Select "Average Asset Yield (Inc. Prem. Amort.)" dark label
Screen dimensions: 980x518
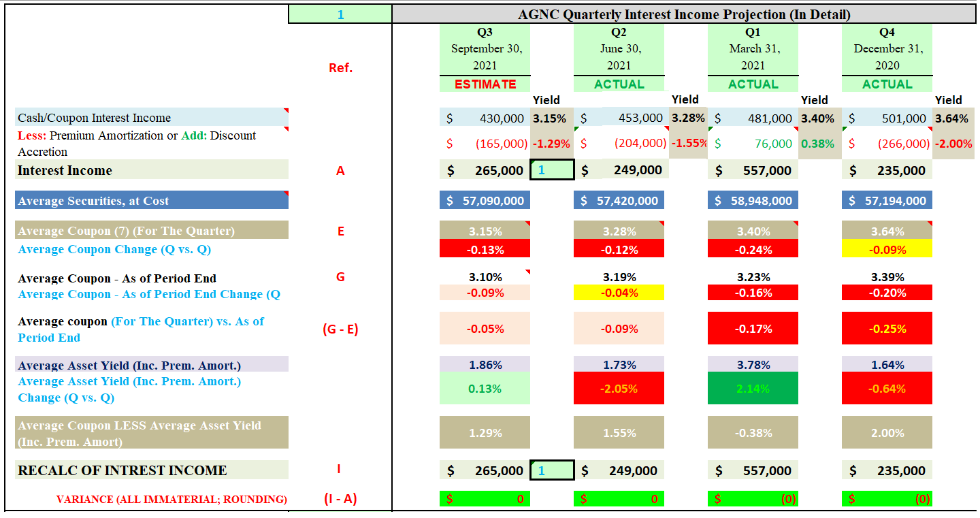(152, 364)
